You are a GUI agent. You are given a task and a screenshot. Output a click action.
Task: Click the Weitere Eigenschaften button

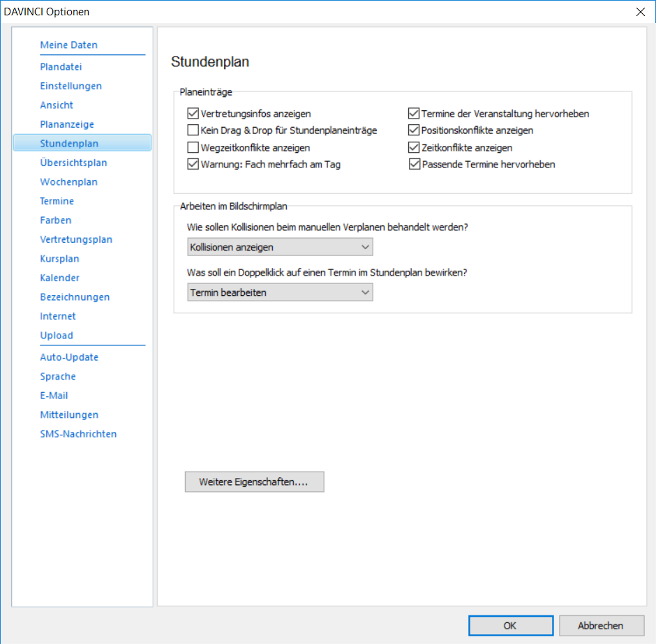254,481
